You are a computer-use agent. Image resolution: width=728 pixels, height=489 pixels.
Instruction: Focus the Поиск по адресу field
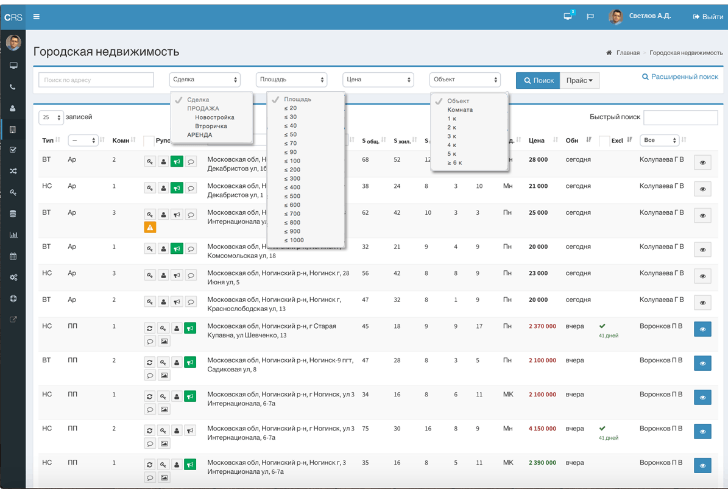[x=96, y=80]
